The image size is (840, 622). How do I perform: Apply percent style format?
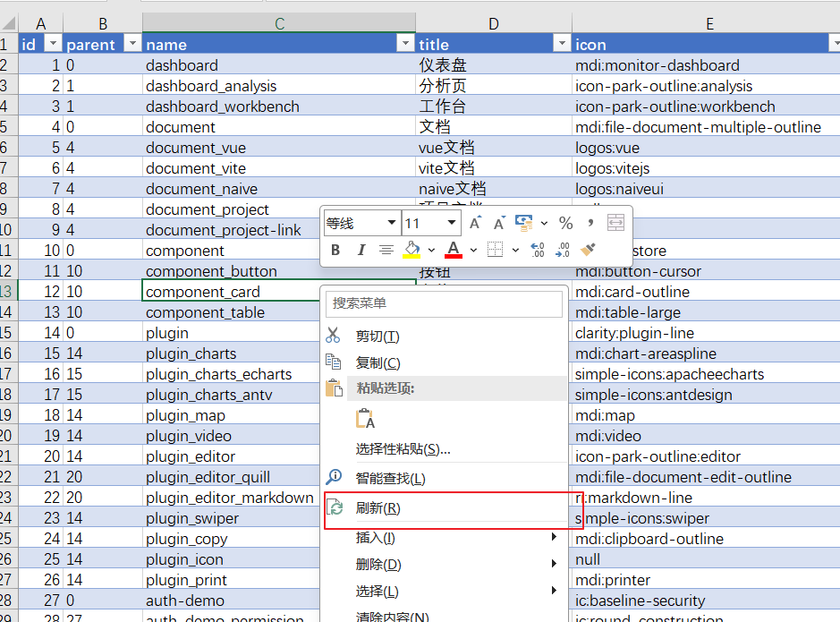click(565, 223)
